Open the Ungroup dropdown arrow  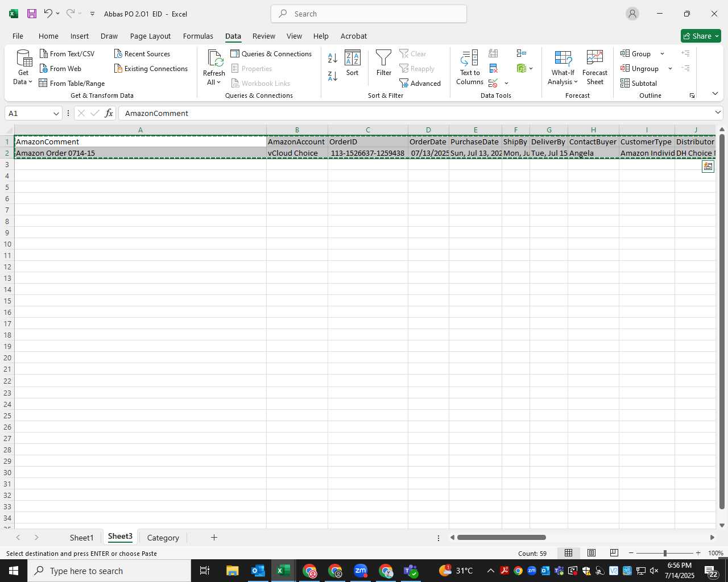670,68
